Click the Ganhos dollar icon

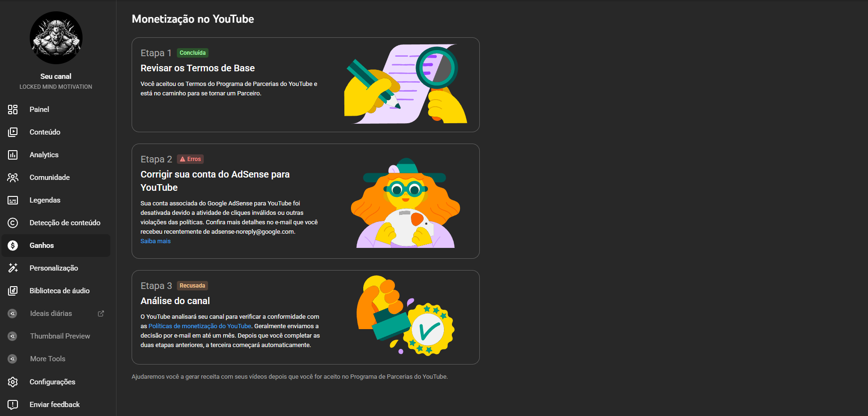tap(13, 246)
